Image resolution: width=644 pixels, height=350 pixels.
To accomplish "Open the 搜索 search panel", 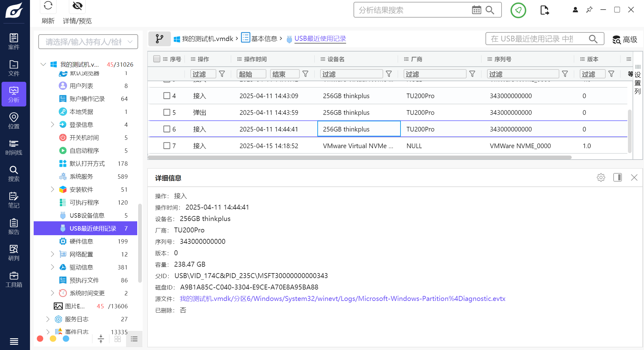I will (14, 174).
